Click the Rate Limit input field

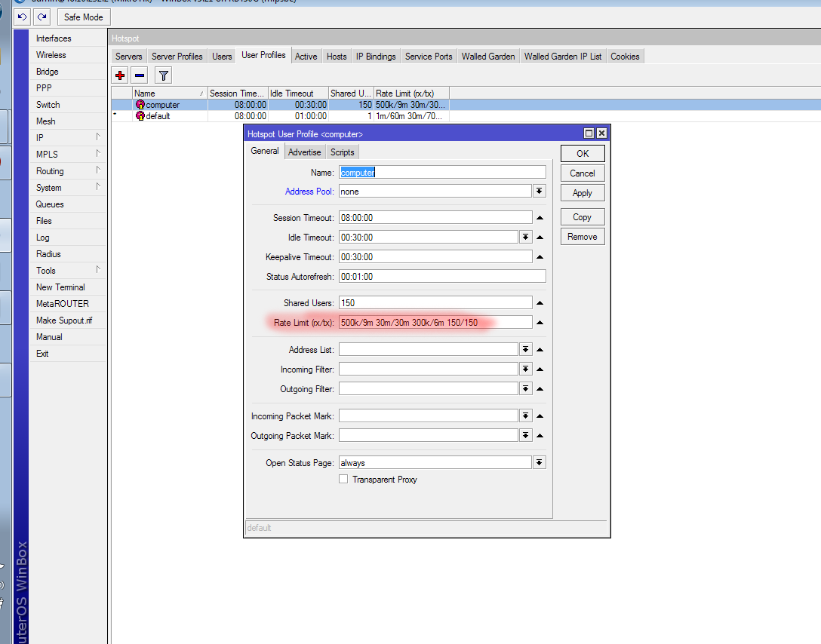tap(435, 322)
